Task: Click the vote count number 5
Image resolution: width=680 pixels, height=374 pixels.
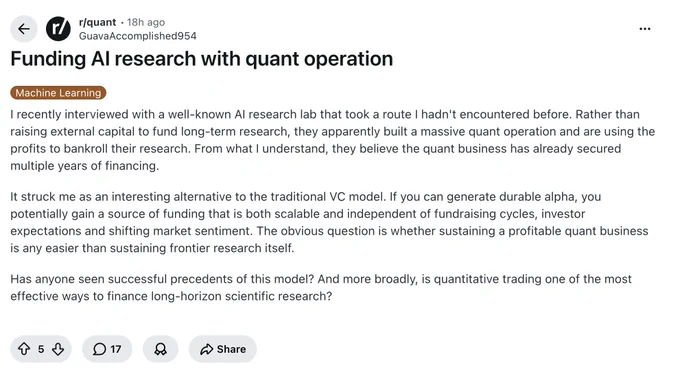Action: tap(41, 349)
